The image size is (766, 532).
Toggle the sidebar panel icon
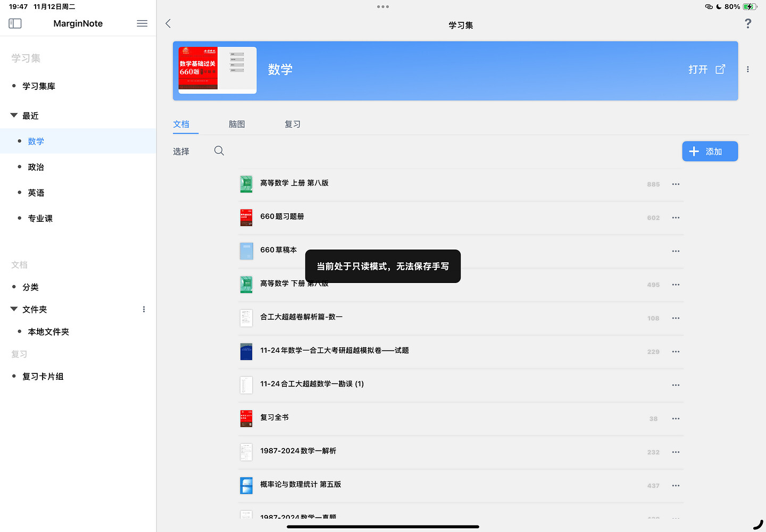tap(15, 23)
